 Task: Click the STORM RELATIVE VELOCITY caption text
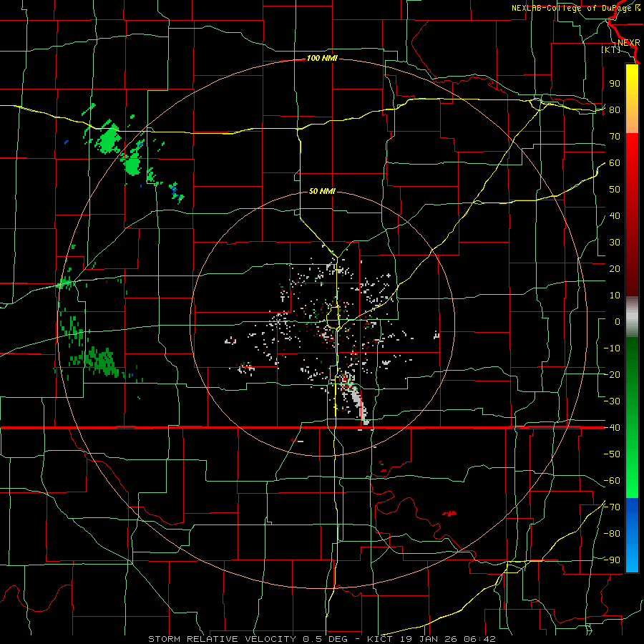point(223,639)
